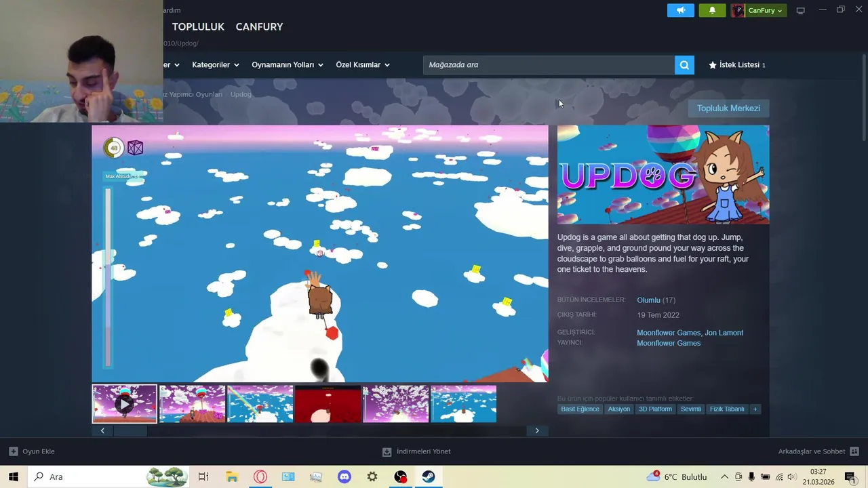Click the 3D Platform tag
Viewport: 868px width, 488px height.
coord(655,409)
